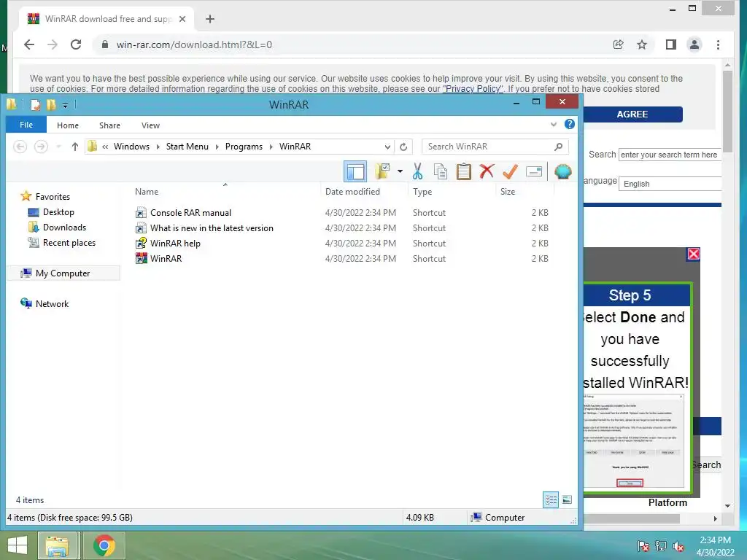Select the Console RAR manual shortcut
This screenshot has width=747, height=560.
pos(190,213)
